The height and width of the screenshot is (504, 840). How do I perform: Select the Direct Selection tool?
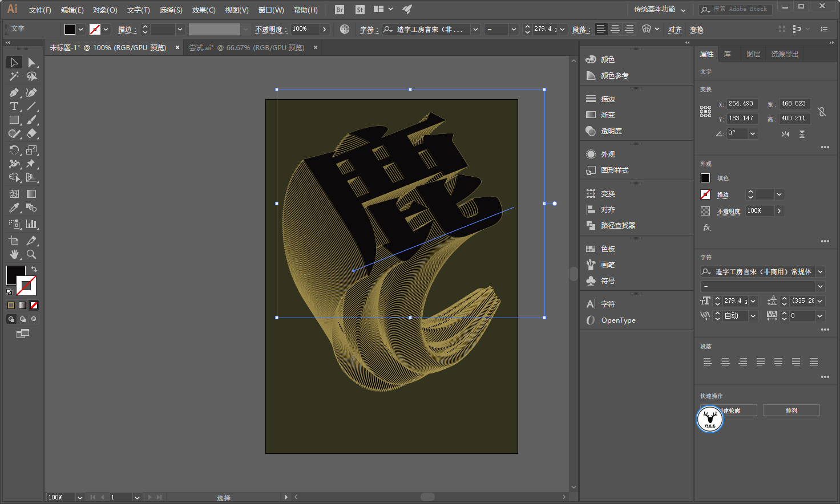[31, 62]
